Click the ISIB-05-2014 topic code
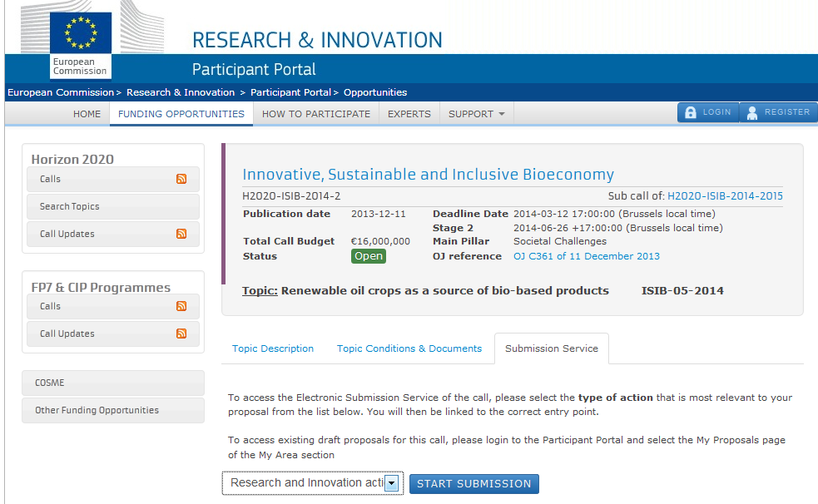This screenshot has width=818, height=504. point(682,290)
